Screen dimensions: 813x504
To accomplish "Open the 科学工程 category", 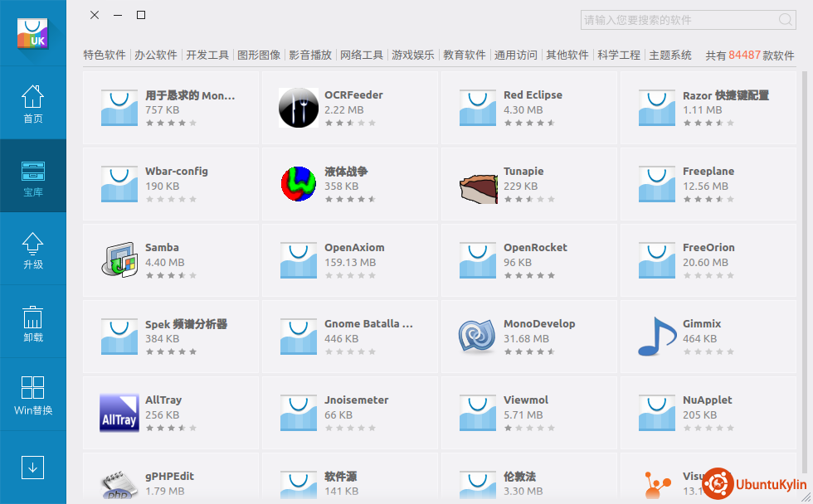I will click(x=619, y=55).
